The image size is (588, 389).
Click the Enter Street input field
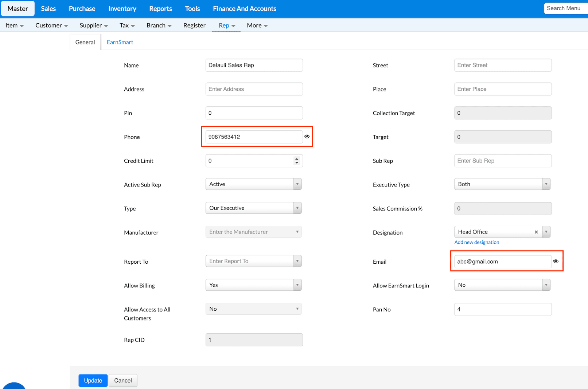click(x=502, y=65)
